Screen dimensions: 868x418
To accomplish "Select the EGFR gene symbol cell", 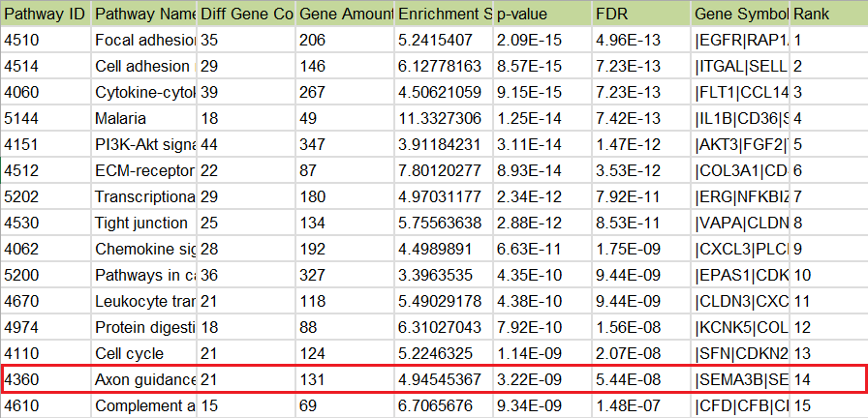I will coord(740,40).
